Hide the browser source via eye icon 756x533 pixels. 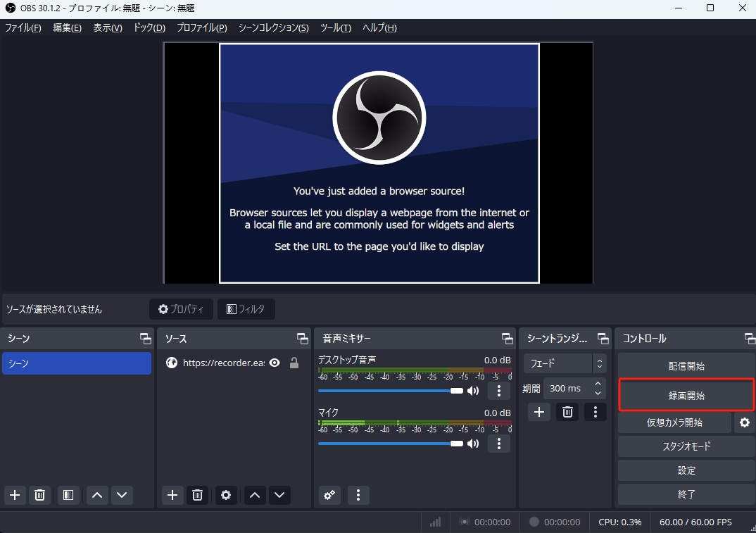[275, 363]
